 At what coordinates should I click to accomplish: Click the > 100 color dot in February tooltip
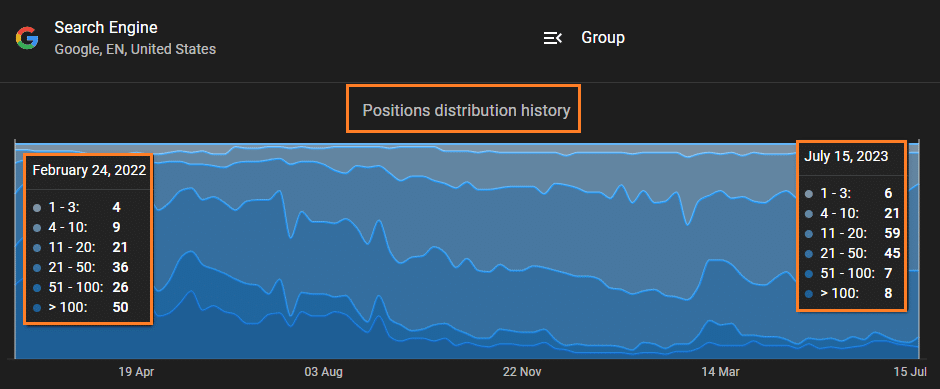click(x=37, y=308)
